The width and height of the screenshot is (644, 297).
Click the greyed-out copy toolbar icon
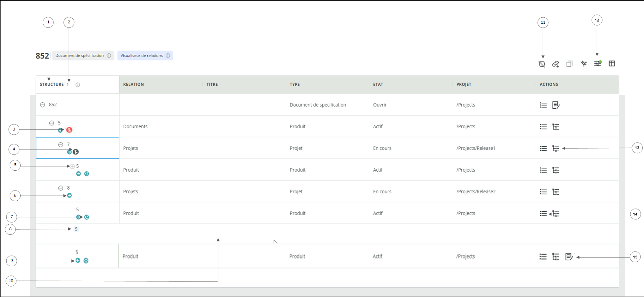(x=569, y=64)
